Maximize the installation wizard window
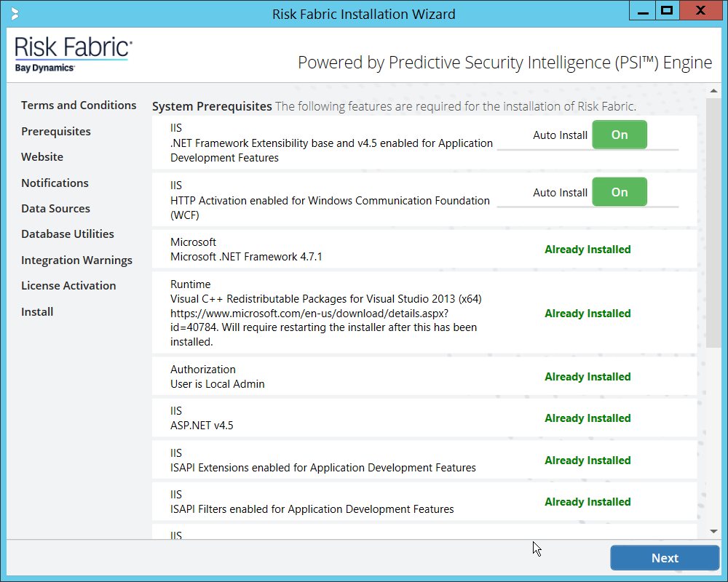 pos(665,11)
